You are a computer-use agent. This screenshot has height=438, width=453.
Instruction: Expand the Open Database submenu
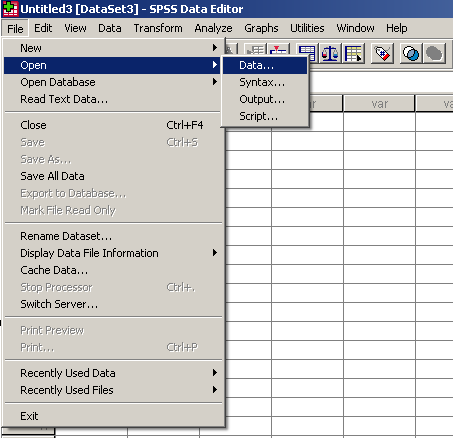pyautogui.click(x=112, y=82)
